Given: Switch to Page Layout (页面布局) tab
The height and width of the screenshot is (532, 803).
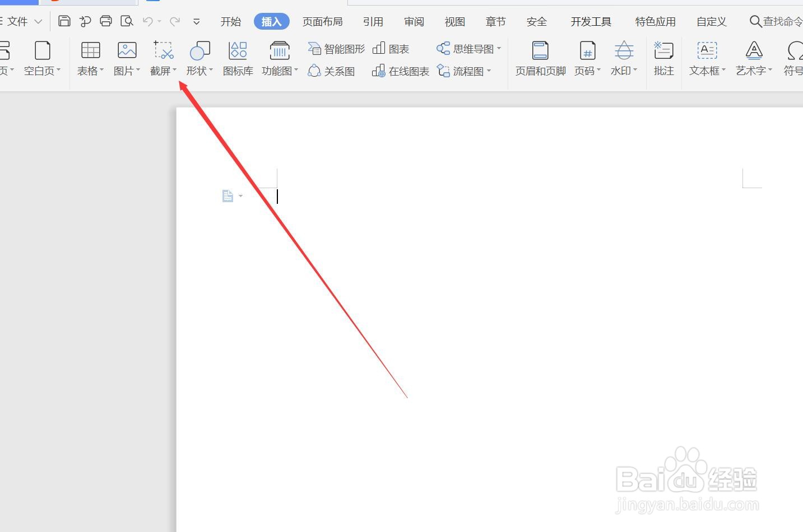Looking at the screenshot, I should pos(322,21).
